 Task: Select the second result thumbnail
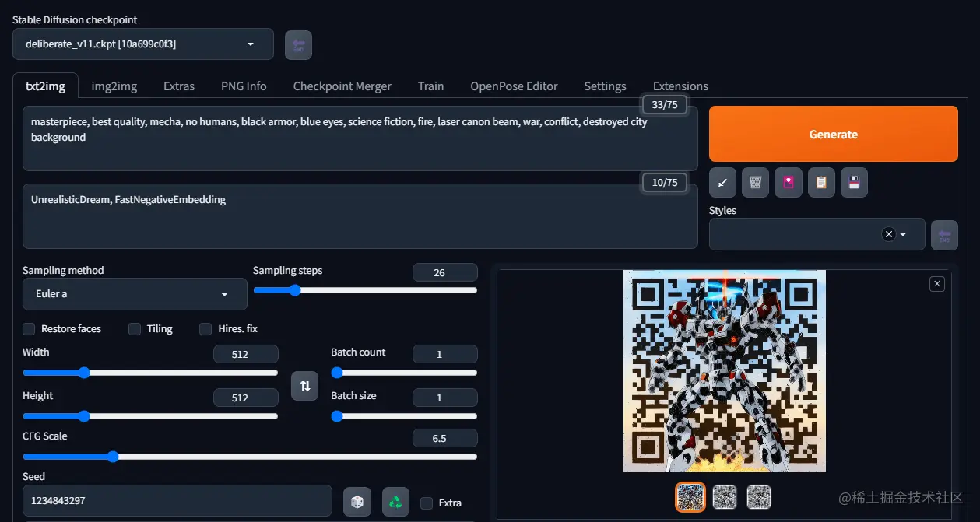(x=725, y=496)
